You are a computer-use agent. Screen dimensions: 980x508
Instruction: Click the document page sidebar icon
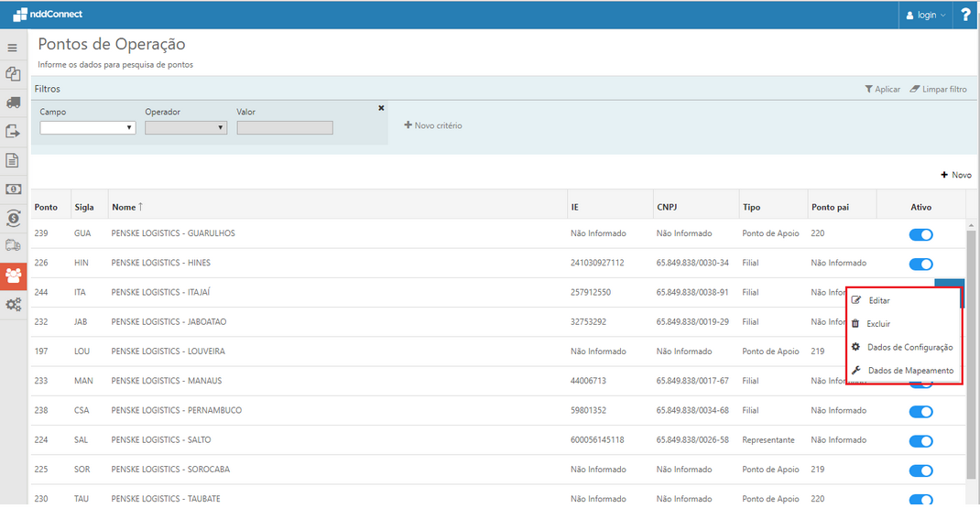click(13, 161)
